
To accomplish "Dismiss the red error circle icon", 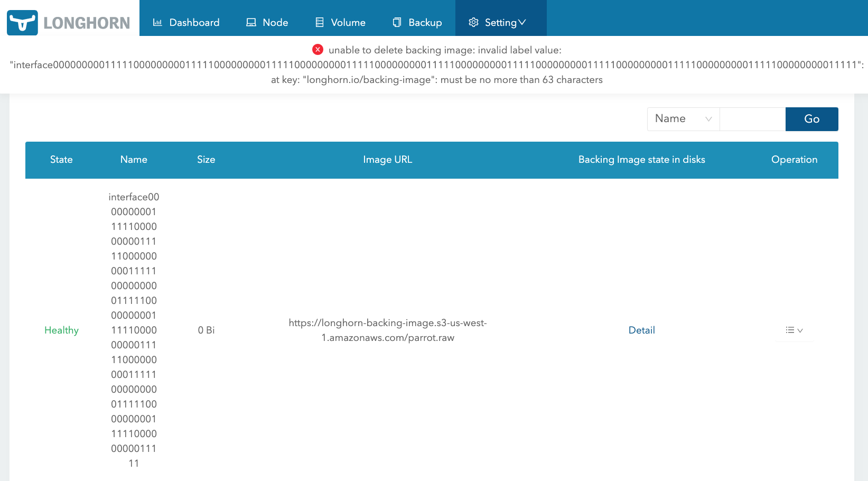I will pos(318,49).
